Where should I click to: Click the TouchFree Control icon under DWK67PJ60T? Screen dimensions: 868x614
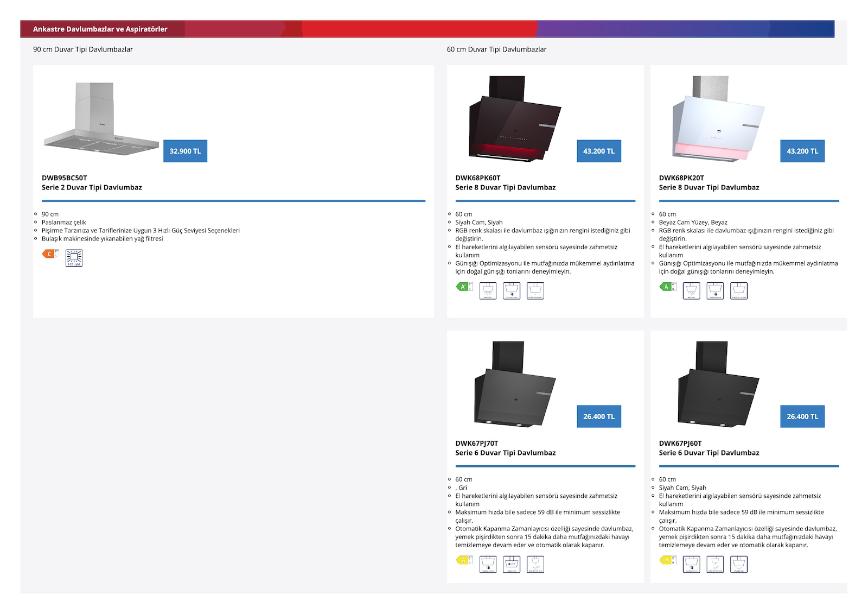(x=691, y=564)
